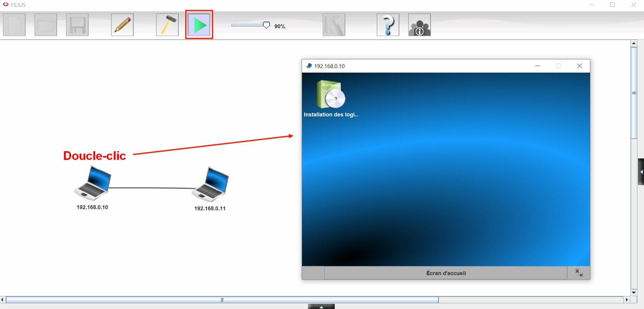
Task: Click the network icon in desktop taskbar
Action: point(579,273)
